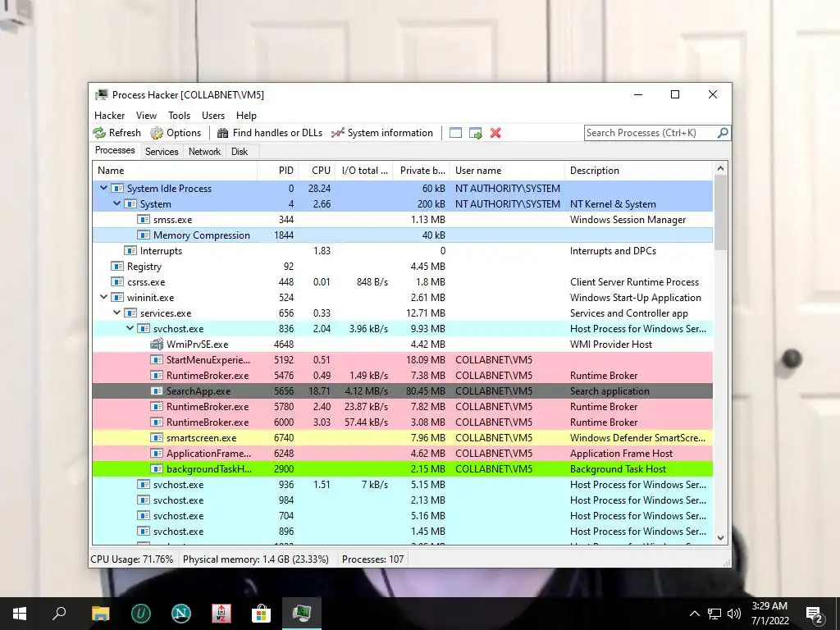Viewport: 840px width, 630px height.
Task: Click the Registry process icon
Action: 116,266
